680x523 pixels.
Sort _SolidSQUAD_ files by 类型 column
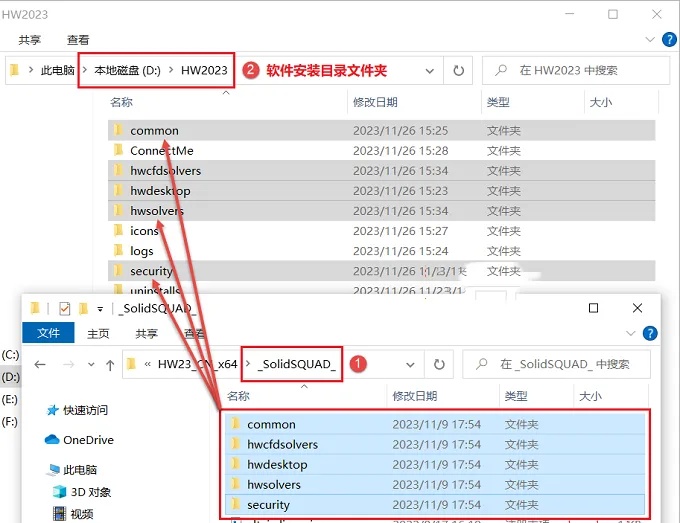click(516, 396)
